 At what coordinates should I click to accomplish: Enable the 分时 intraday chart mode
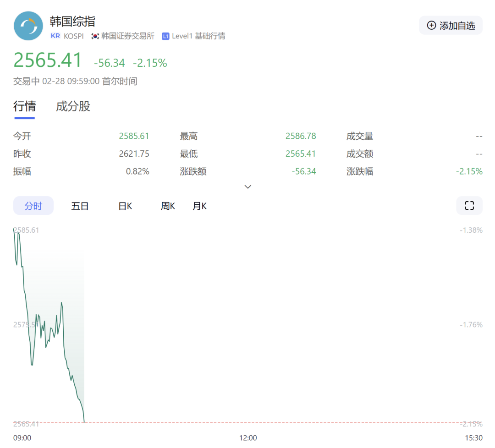point(33,206)
